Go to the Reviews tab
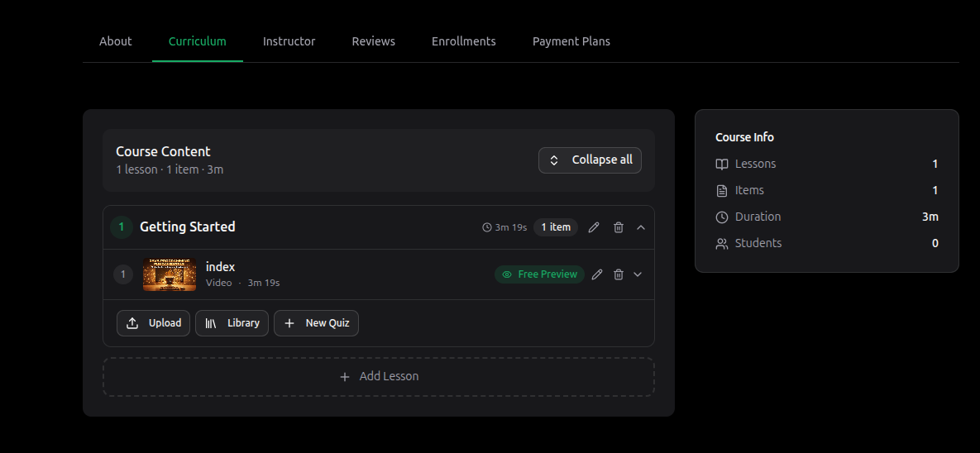The width and height of the screenshot is (980, 453). point(373,41)
